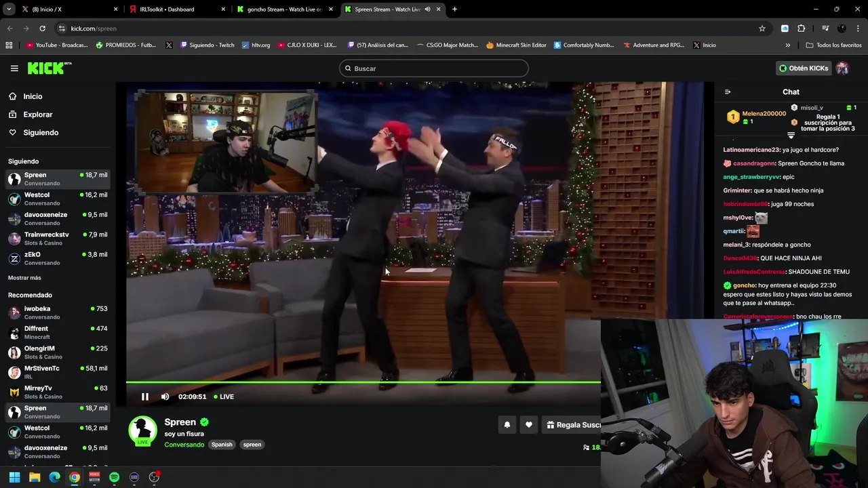Open zEkO channel in sidebar
Viewport: 868px width, 488px height.
click(x=58, y=258)
